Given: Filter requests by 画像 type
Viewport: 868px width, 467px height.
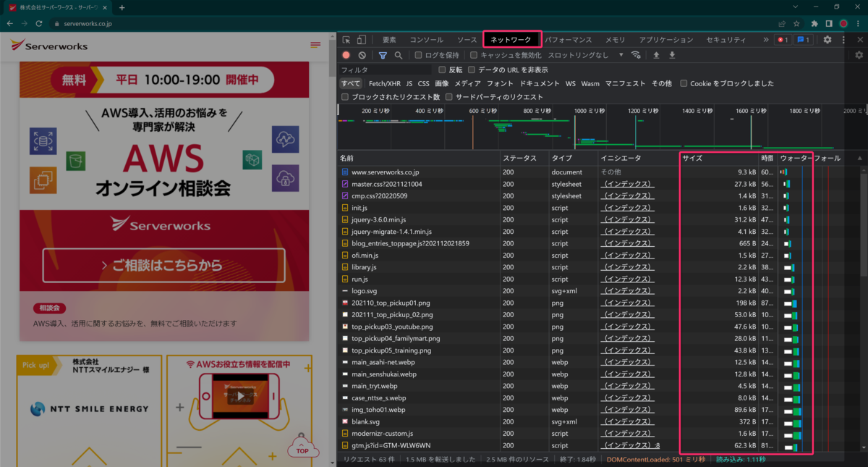Looking at the screenshot, I should tap(441, 83).
